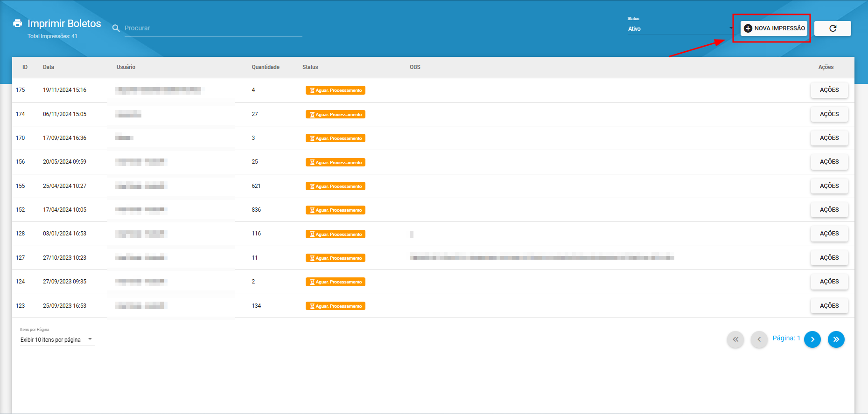Click the Quantidade column header
The image size is (868, 414).
click(266, 67)
